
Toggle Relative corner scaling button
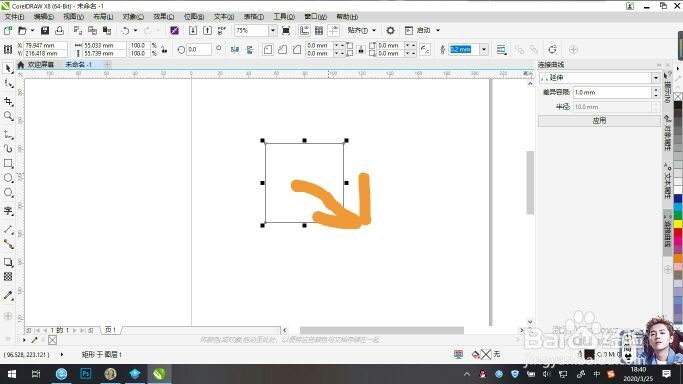click(425, 50)
